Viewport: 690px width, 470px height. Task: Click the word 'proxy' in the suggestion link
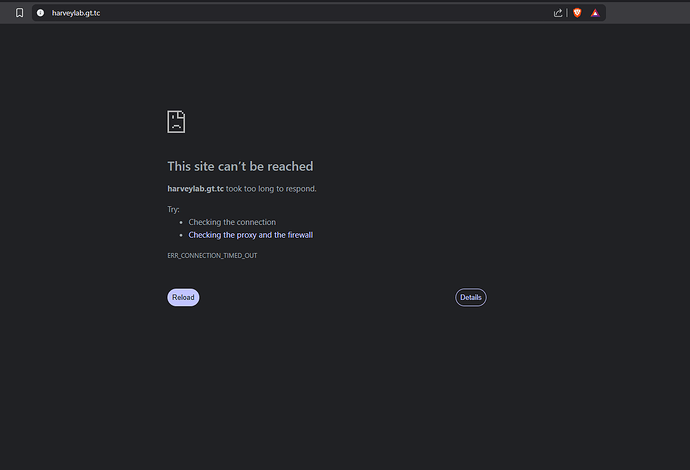point(247,235)
